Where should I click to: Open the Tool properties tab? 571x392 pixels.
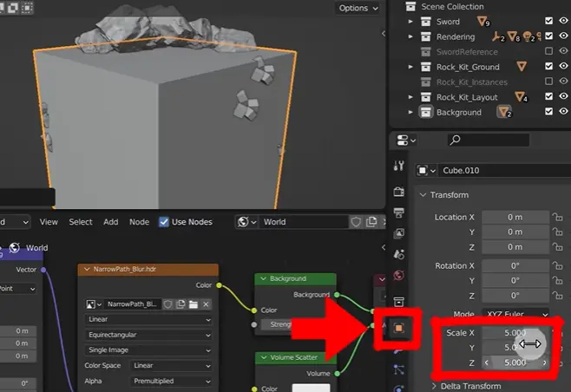(399, 166)
